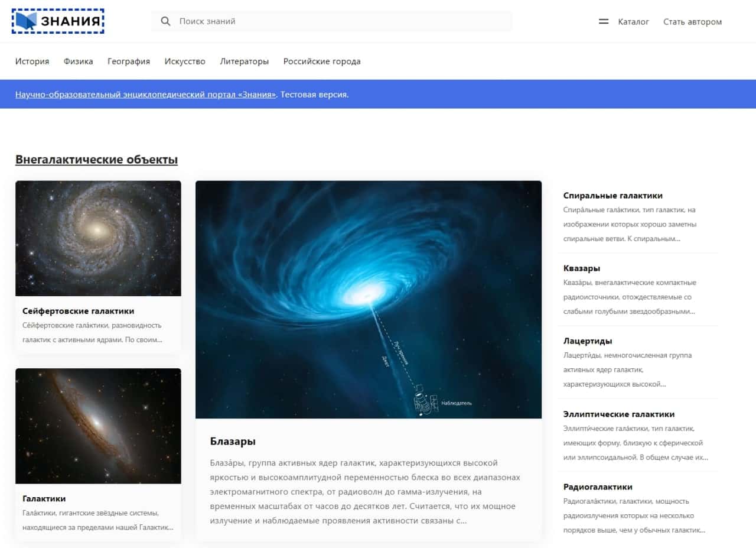Viewport: 756px width, 548px height.
Task: Open the Литераторы category
Action: click(x=244, y=61)
